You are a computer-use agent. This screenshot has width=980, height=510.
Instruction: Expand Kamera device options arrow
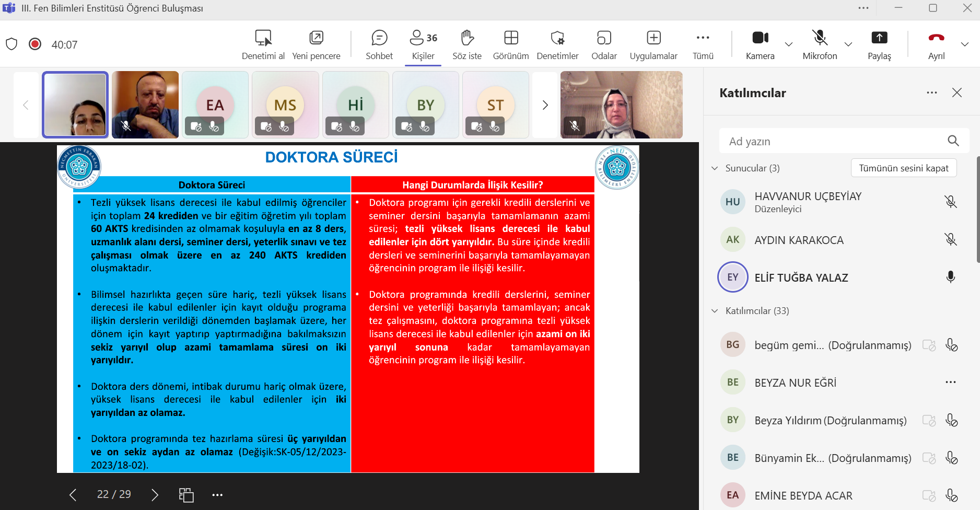pyautogui.click(x=789, y=44)
